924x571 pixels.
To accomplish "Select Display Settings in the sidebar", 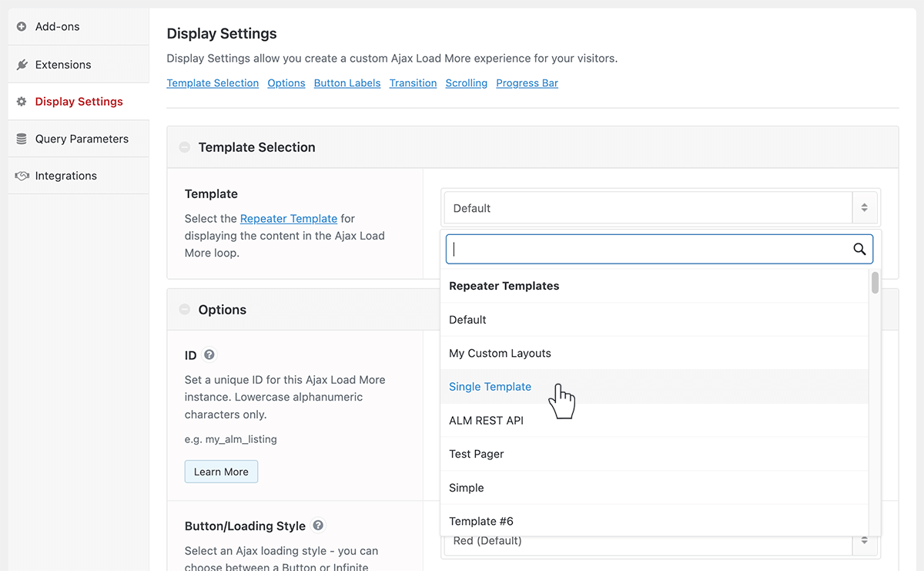I will pyautogui.click(x=79, y=102).
